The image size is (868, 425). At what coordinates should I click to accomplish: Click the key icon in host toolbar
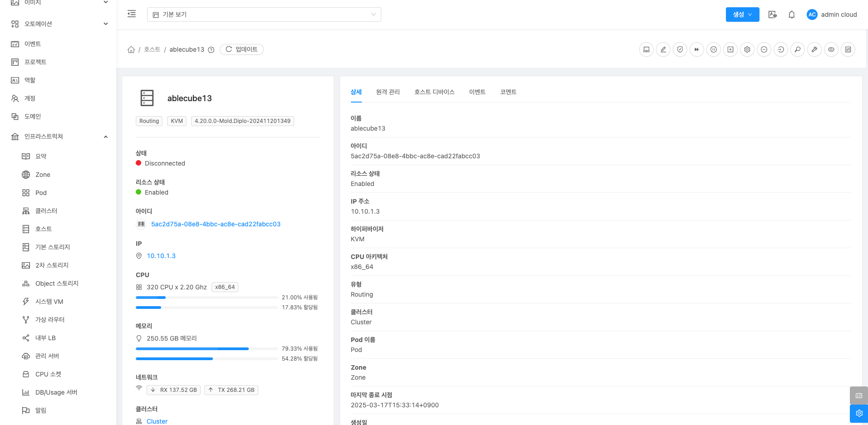[x=798, y=49]
